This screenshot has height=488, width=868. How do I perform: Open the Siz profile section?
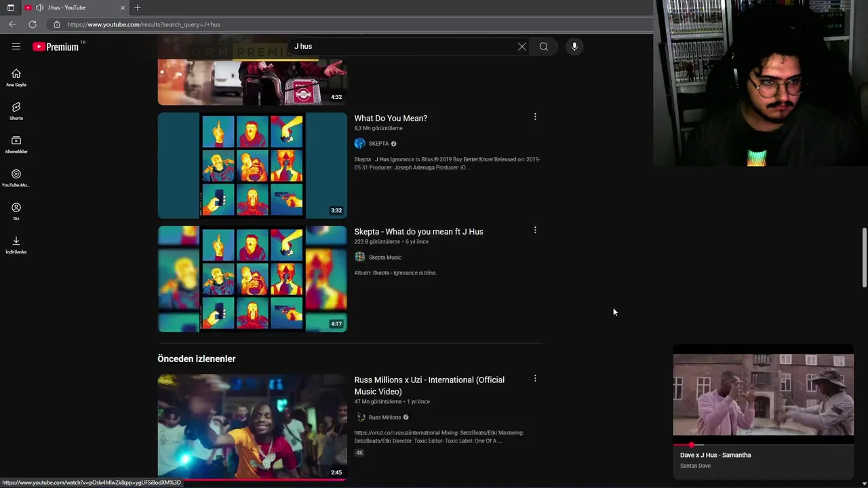(x=16, y=211)
